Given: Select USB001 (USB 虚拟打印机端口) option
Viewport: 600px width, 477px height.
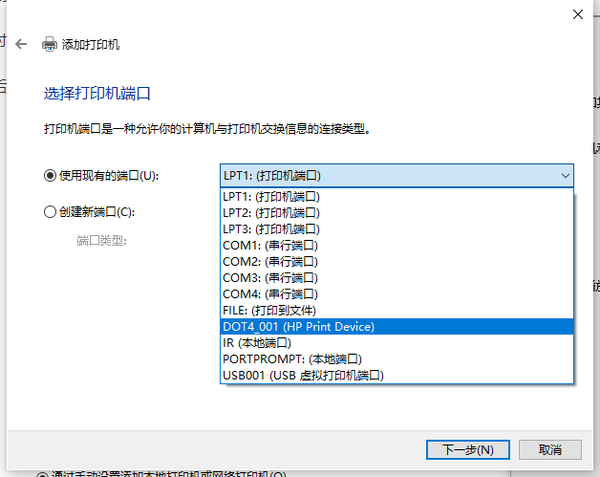Looking at the screenshot, I should (x=397, y=375).
